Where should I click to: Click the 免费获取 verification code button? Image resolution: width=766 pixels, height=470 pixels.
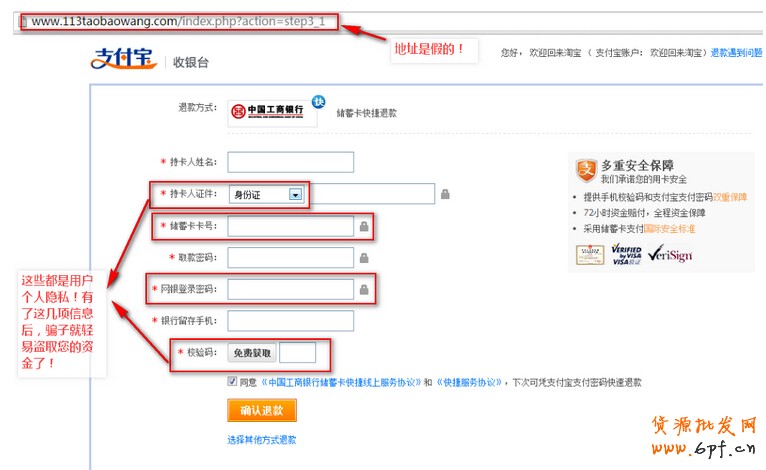tap(252, 353)
